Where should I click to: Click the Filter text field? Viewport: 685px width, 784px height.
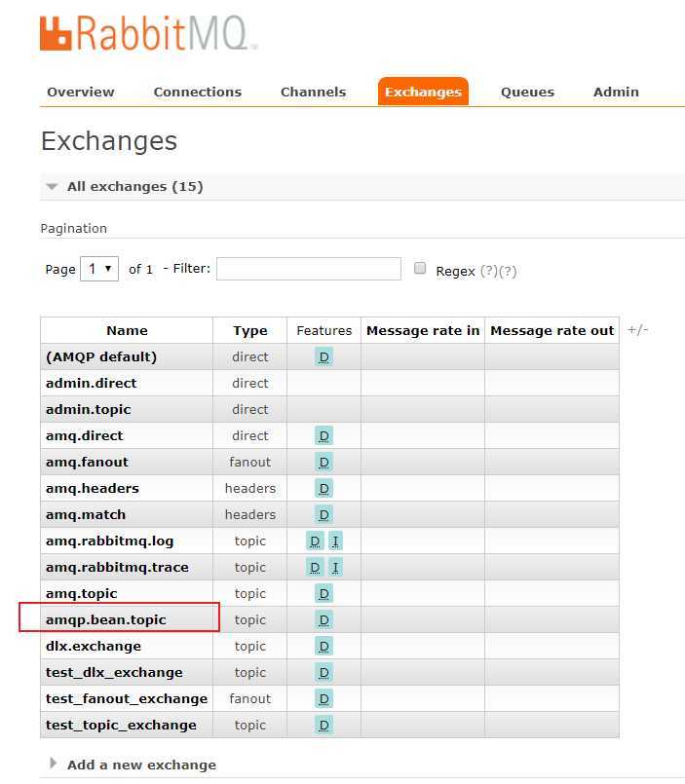click(308, 269)
